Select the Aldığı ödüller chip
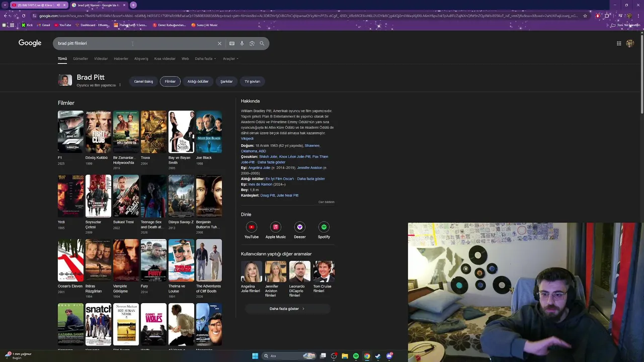The height and width of the screenshot is (362, 644). coord(198,81)
